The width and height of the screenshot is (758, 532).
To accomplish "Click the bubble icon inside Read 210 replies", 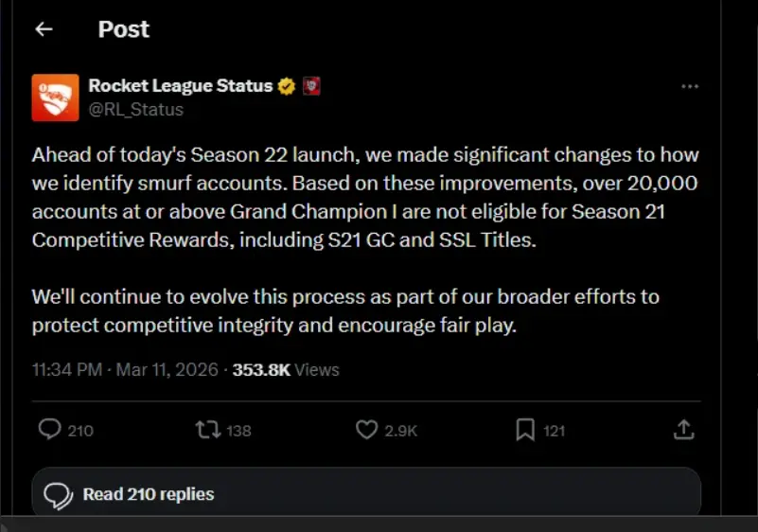I will tap(59, 495).
